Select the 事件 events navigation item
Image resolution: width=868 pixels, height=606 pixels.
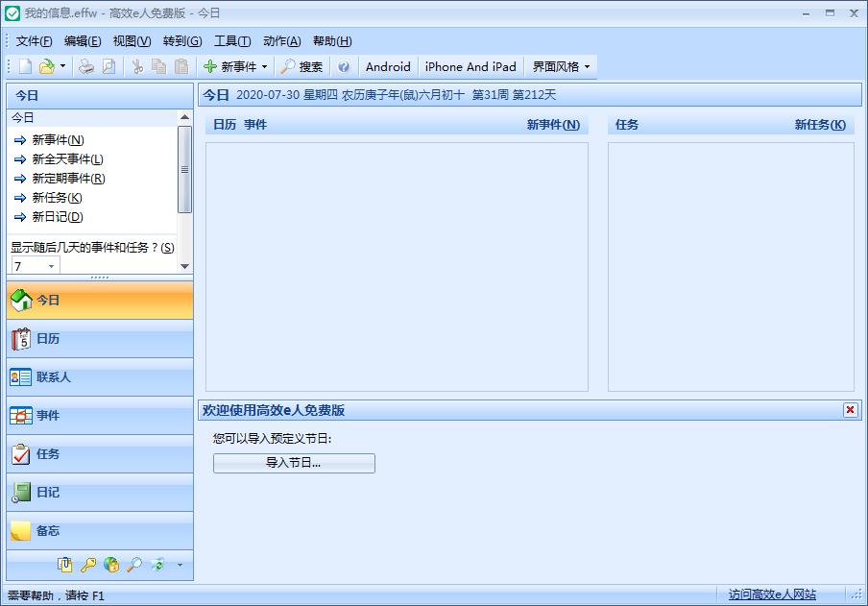coord(100,416)
